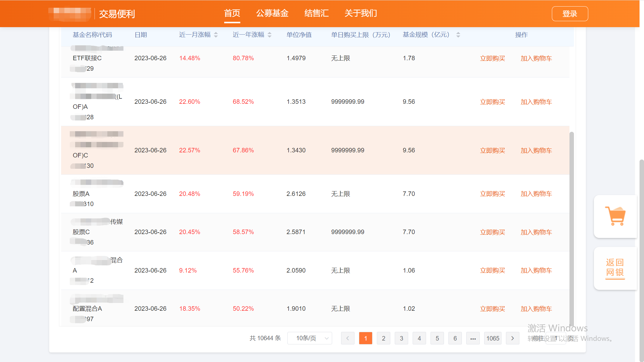Screen dimensions: 644x362
Task: Click OF)A fund name text
Action: (x=80, y=107)
